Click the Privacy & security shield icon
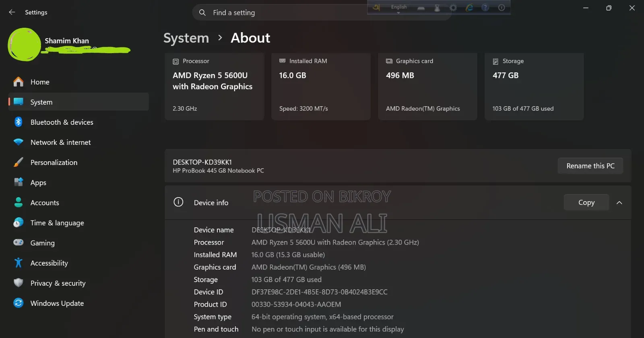 click(19, 283)
